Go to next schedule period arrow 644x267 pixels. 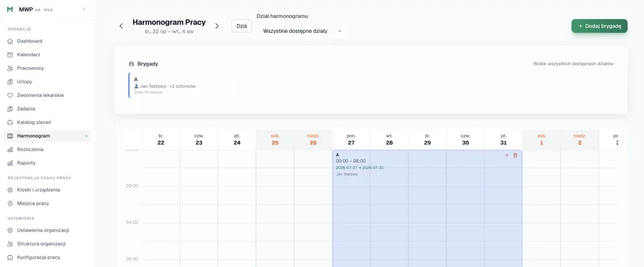click(x=217, y=26)
